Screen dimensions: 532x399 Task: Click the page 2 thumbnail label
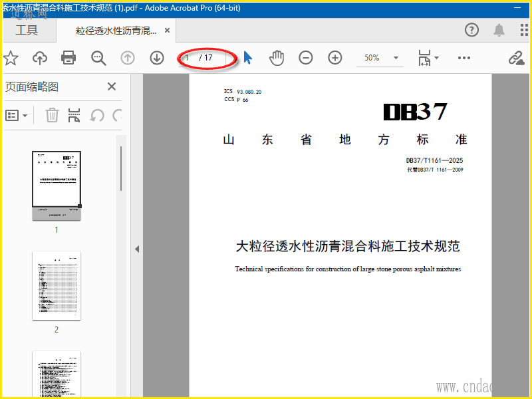pyautogui.click(x=57, y=329)
